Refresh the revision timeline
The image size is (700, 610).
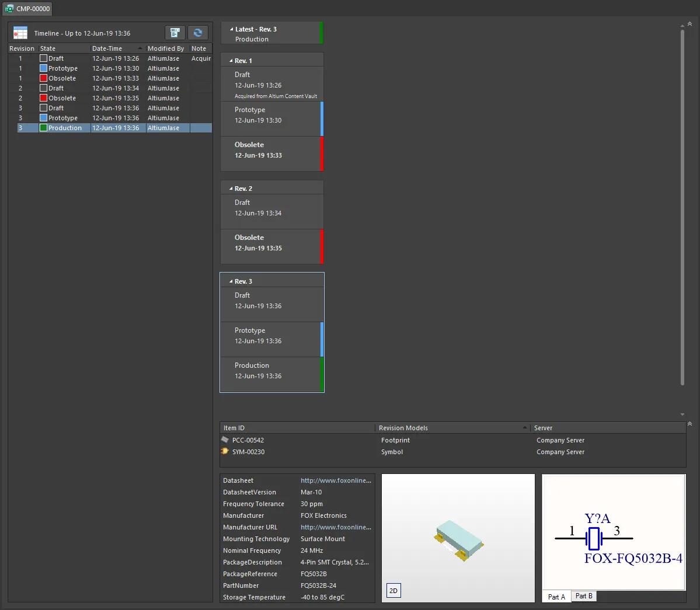(198, 33)
